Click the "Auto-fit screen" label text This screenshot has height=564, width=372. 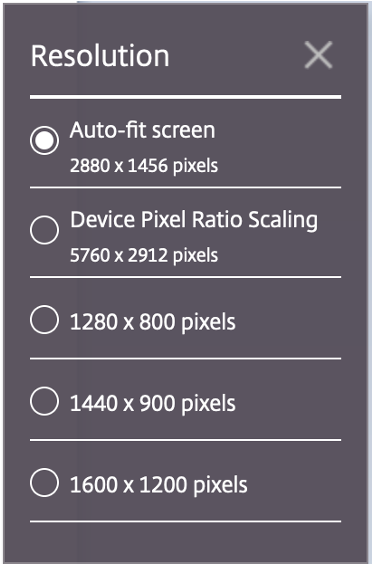click(x=142, y=129)
